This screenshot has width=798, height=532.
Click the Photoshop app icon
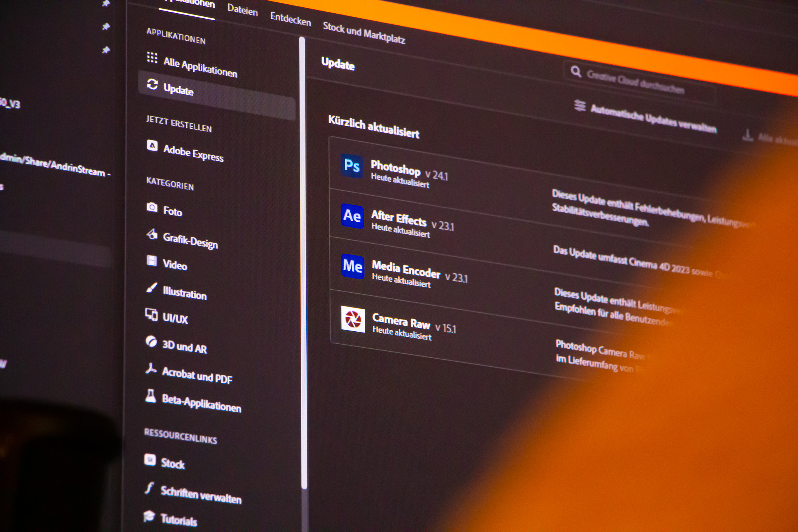point(352,166)
